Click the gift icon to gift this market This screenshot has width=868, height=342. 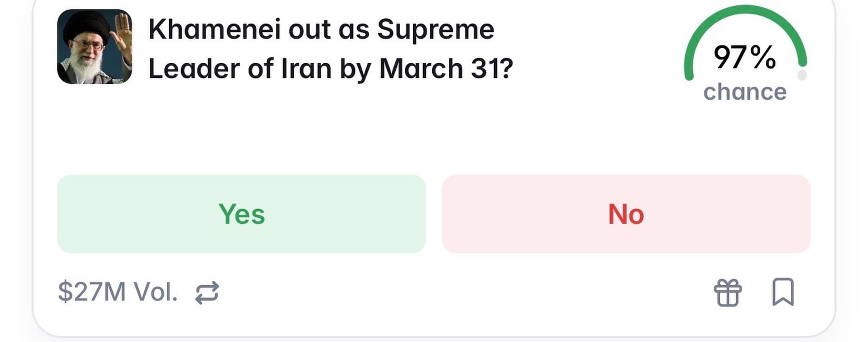click(x=728, y=293)
